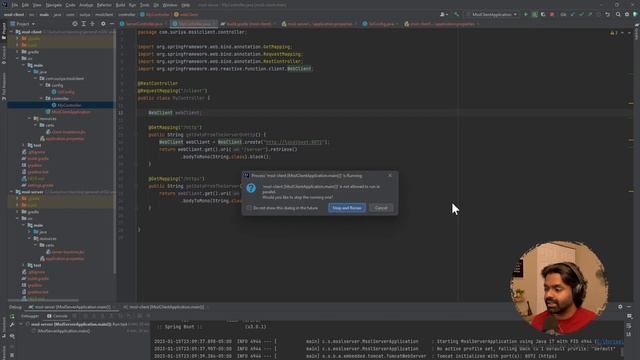Image resolution: width=640 pixels, height=360 pixels.
Task: Click the red Stop icon in the toolbar
Action: [552, 14]
